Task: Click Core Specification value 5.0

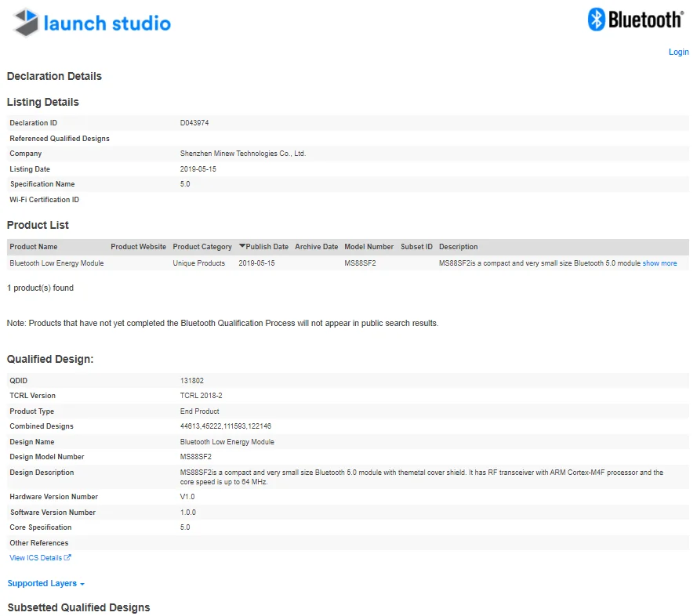Action: click(185, 527)
